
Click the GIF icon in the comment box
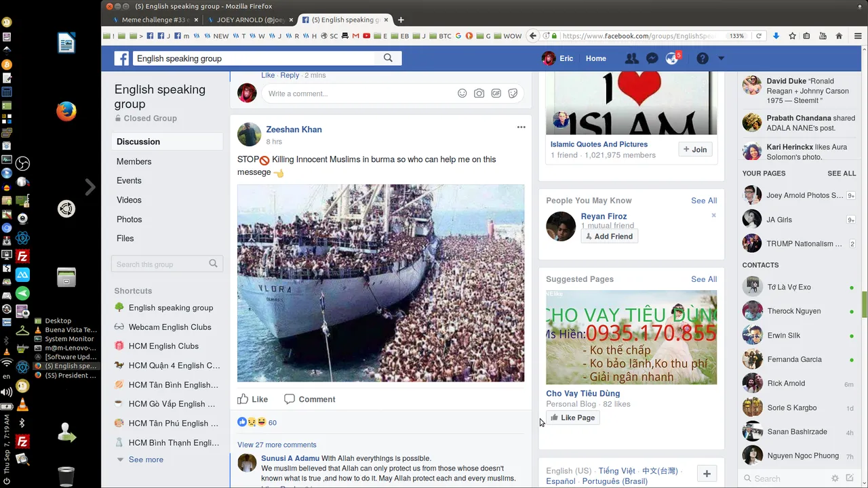coord(496,94)
